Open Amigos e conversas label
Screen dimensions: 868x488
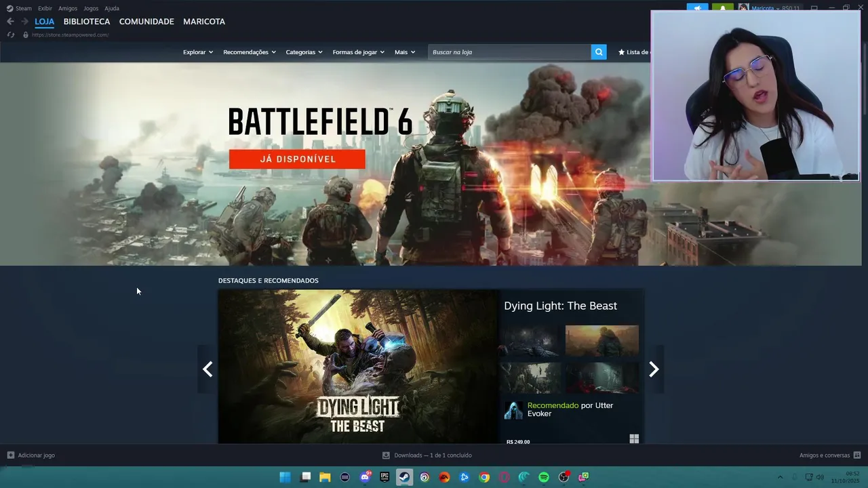click(825, 455)
